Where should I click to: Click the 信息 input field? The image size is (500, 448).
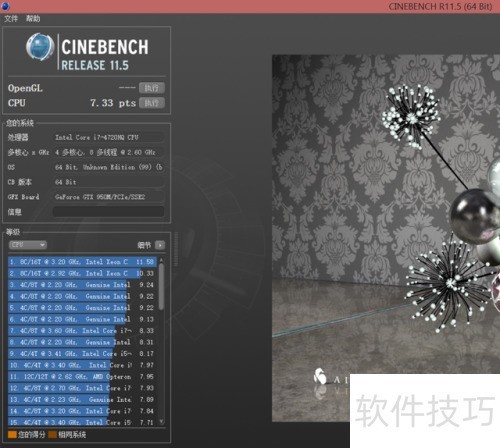point(108,212)
